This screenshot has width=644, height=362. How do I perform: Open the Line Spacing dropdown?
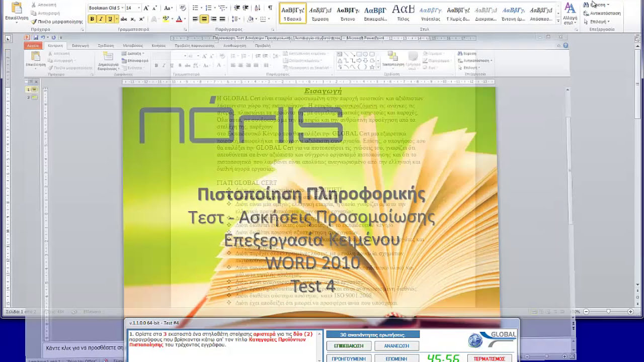coord(236,19)
